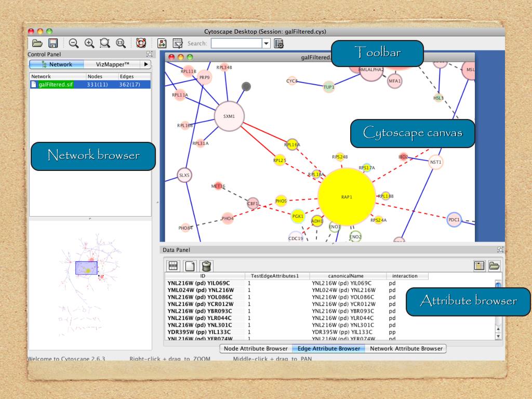This screenshot has height=399, width=532.
Task: Show more Control Panel tabs with the arrow
Action: click(x=146, y=64)
